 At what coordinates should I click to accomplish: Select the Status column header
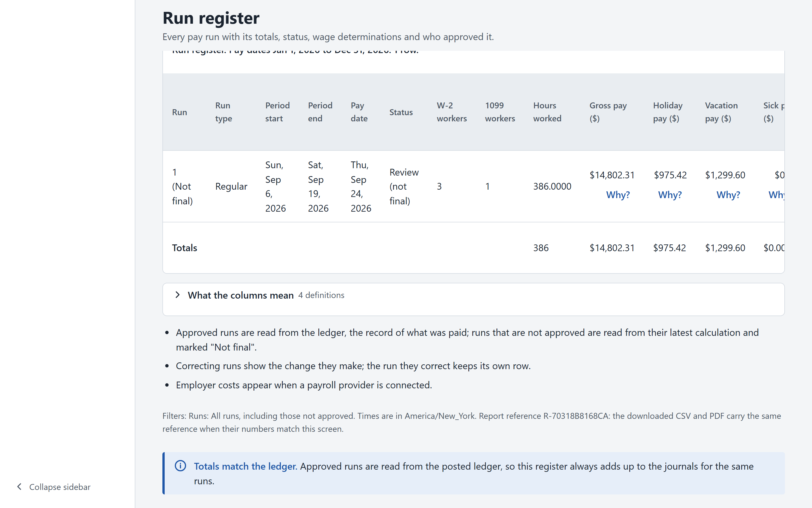pos(401,112)
